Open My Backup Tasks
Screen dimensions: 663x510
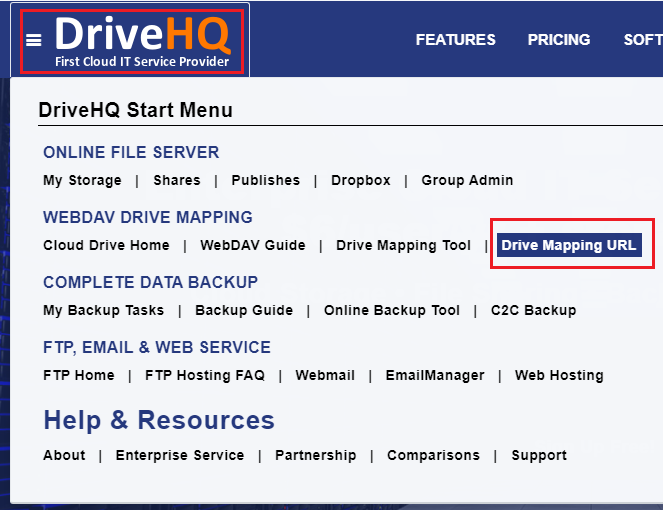point(103,310)
